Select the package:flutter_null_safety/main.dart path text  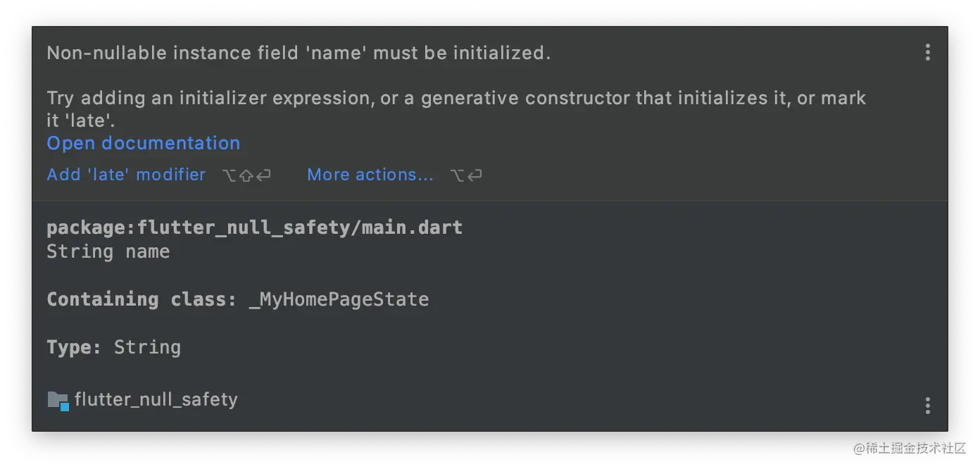(255, 228)
